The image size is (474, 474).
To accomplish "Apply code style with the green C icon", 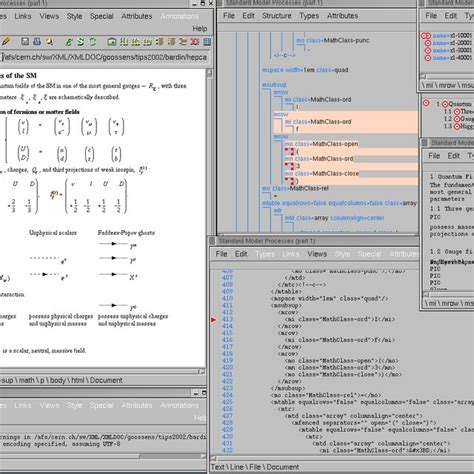I will coord(92,42).
